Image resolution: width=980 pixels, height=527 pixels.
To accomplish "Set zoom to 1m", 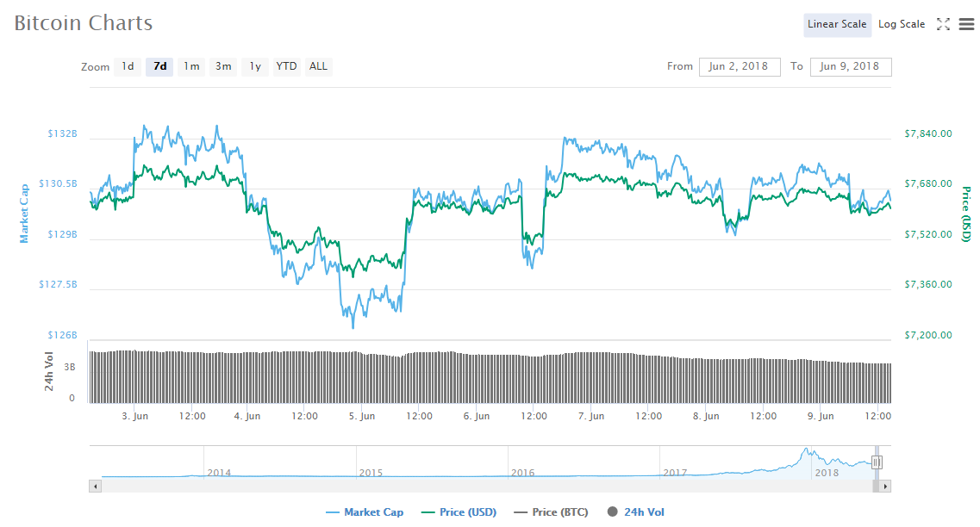I will [x=191, y=66].
